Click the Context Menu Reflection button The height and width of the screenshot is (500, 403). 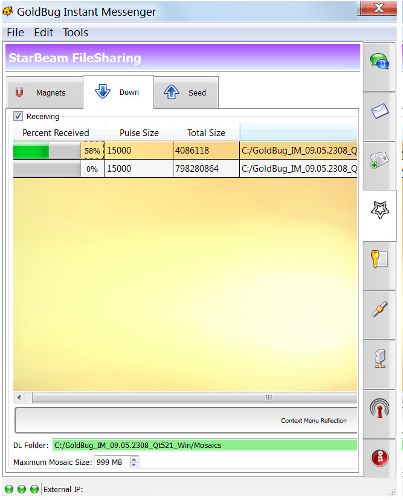tap(186, 420)
